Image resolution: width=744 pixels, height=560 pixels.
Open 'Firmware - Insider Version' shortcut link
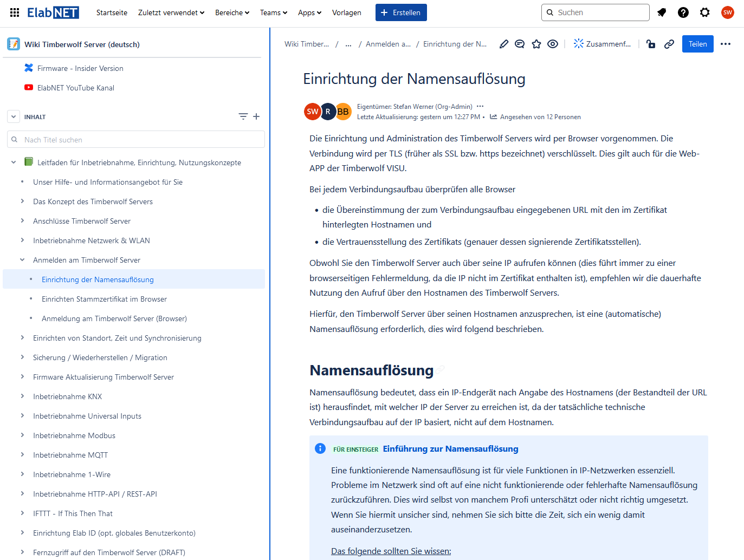pyautogui.click(x=80, y=68)
